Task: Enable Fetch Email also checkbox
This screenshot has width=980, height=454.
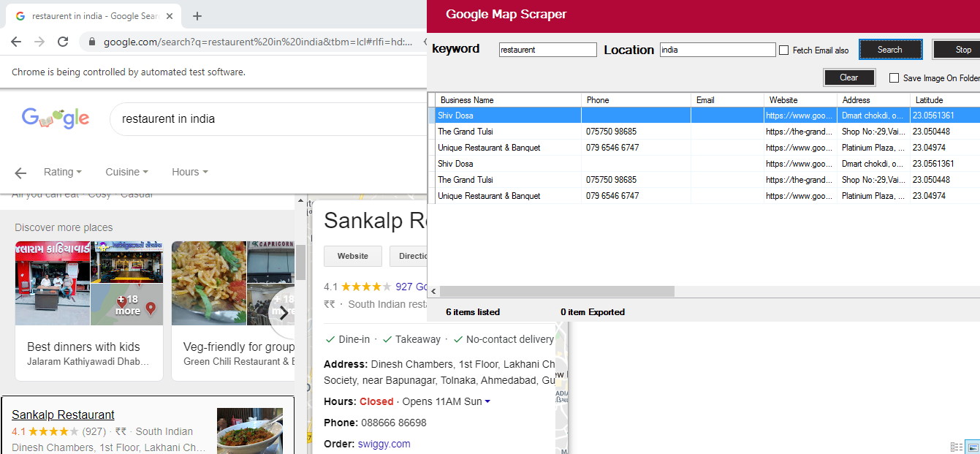Action: pyautogui.click(x=783, y=50)
